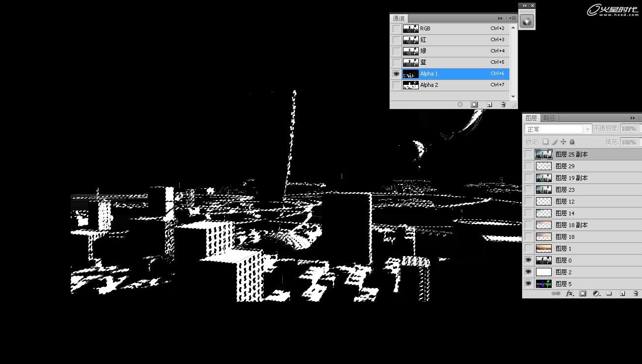The width and height of the screenshot is (642, 364).
Task: Add a layer mask to the layer
Action: point(582,293)
